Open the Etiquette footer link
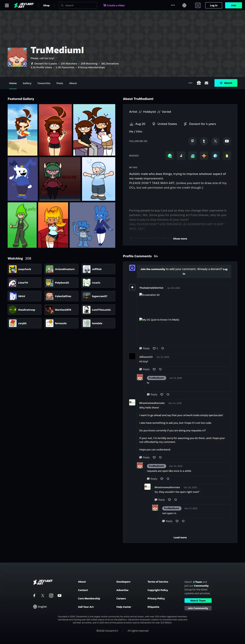Image resolution: width=245 pixels, height=644 pixels. 153,607
